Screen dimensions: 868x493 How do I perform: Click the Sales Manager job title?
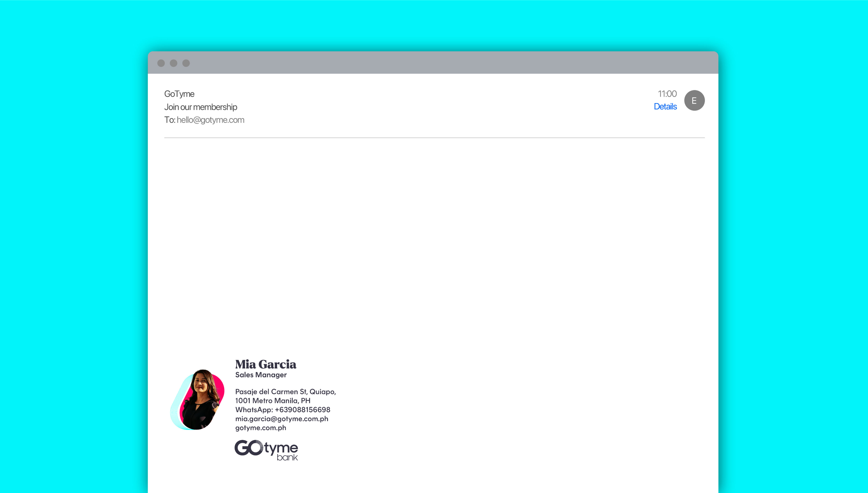[x=261, y=375]
